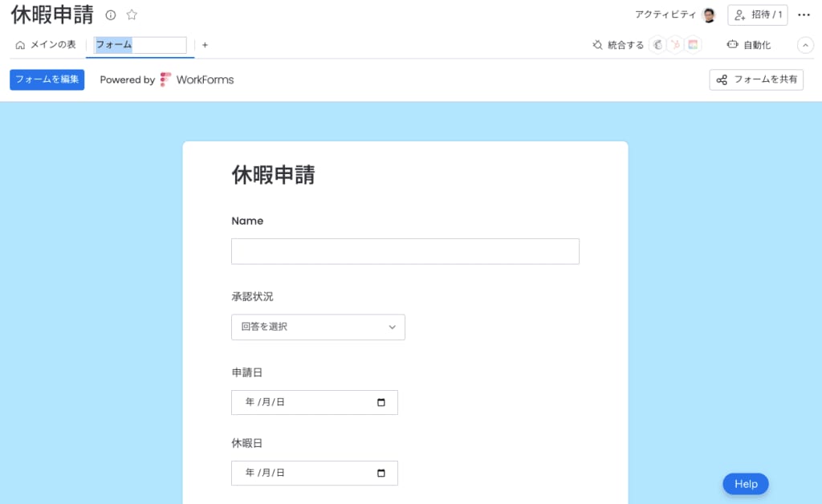Click the Google-colored integration icon
Viewport: 822px width, 504px height.
point(693,45)
